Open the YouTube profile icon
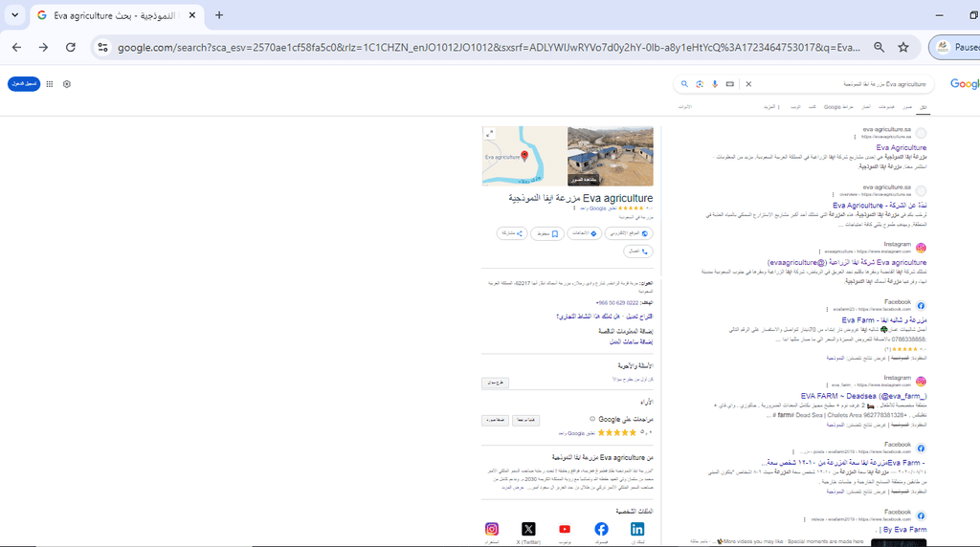980x547 pixels. click(x=565, y=529)
